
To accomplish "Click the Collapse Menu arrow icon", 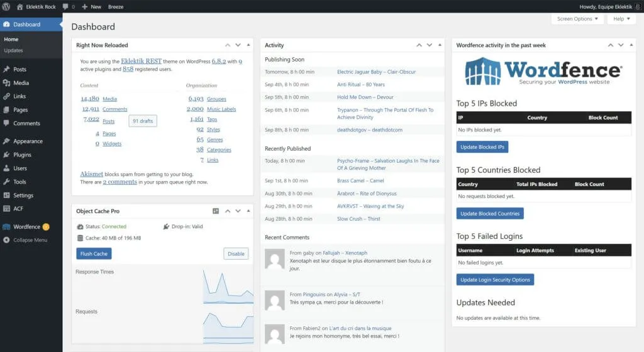I will click(6, 240).
